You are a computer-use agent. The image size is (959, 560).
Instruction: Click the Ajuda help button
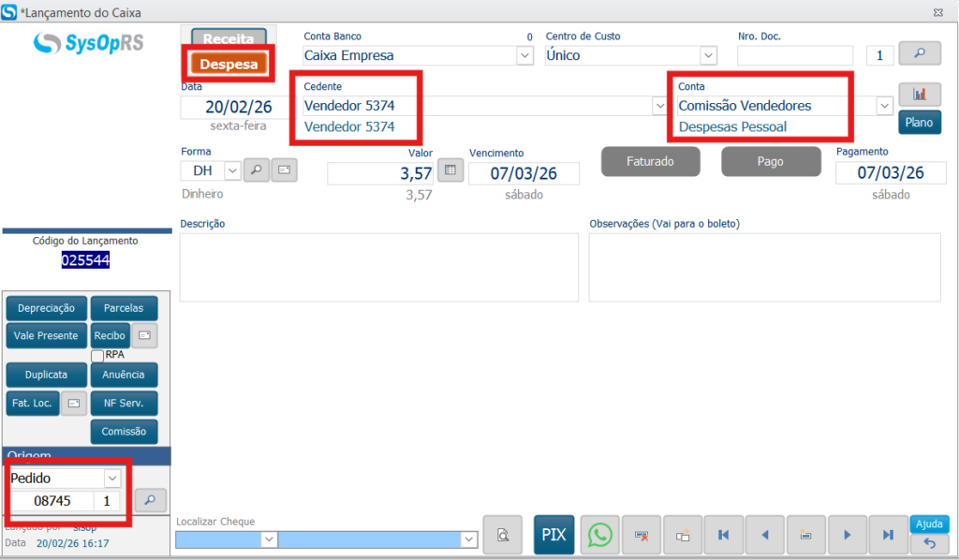929,523
